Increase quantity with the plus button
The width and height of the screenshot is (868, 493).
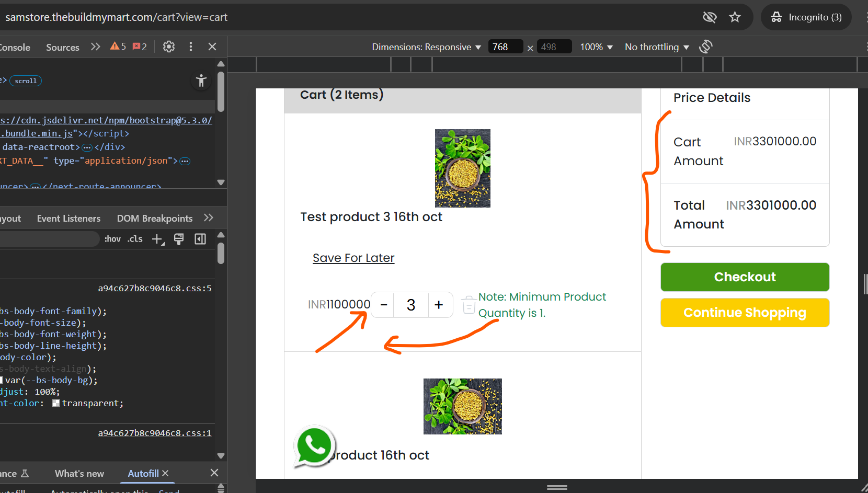point(439,305)
